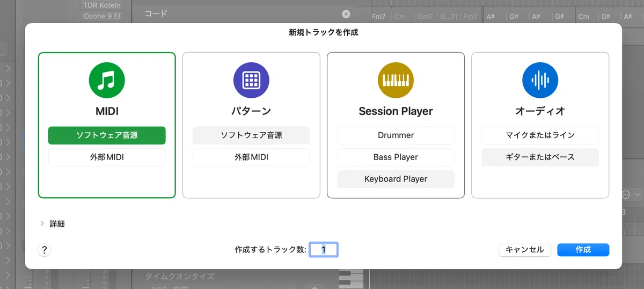The height and width of the screenshot is (289, 644).
Task: Click the purple Pattern grid icon
Action: pos(251,80)
